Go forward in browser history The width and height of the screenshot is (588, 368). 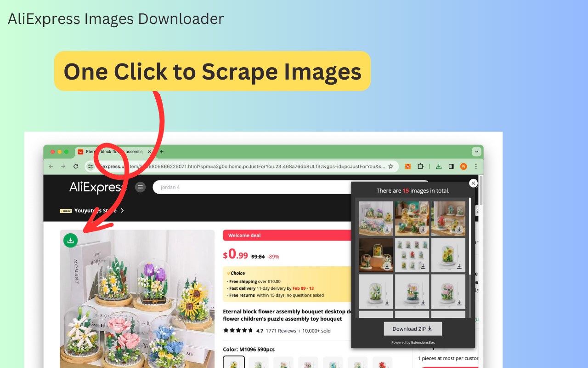[x=63, y=166]
